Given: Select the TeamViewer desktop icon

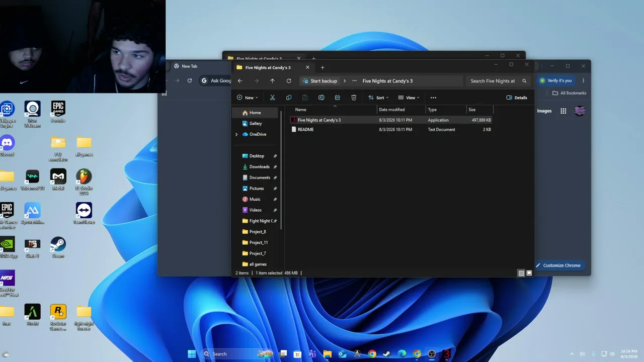Looking at the screenshot, I should pos(84,213).
